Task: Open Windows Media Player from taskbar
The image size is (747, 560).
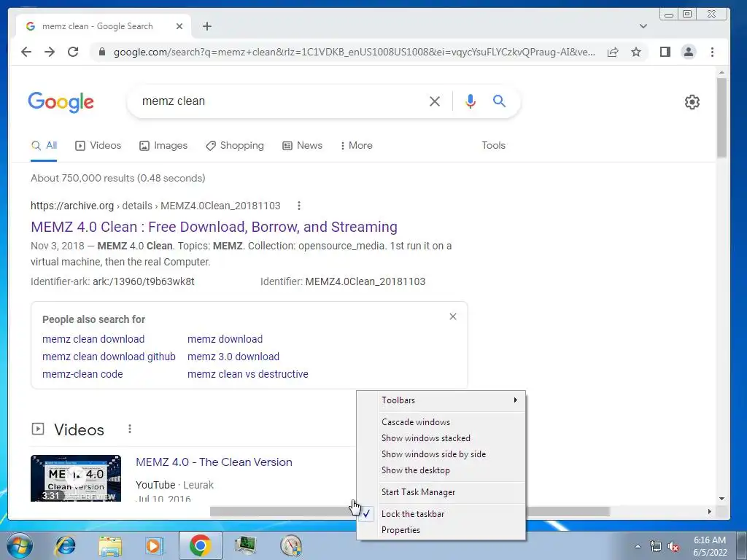Action: [x=155, y=545]
